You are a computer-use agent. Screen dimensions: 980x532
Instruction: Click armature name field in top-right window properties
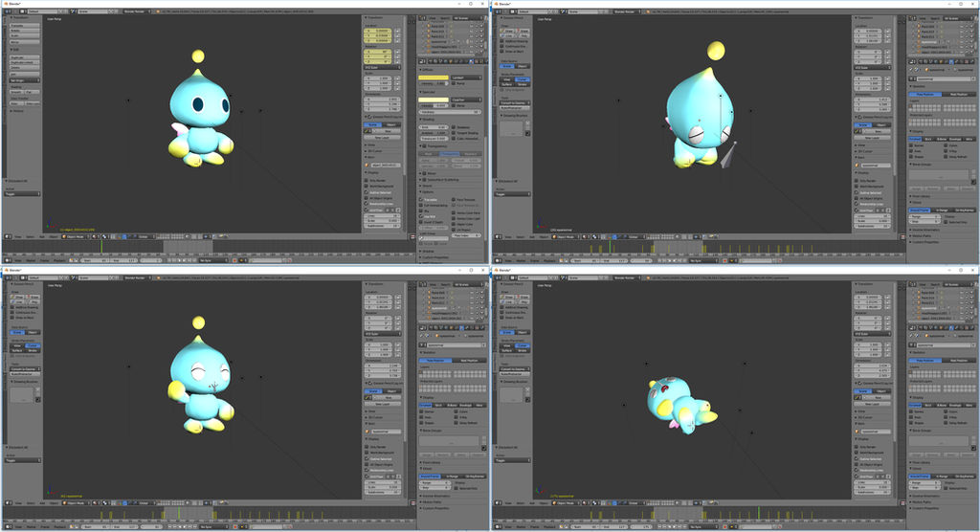(944, 78)
